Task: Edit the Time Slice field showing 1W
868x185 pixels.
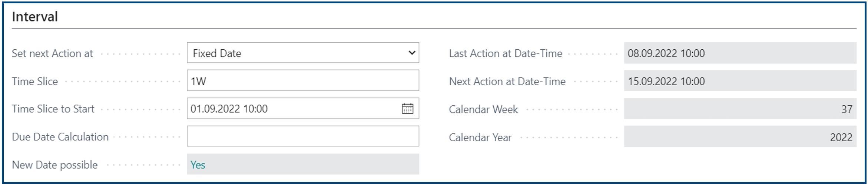Action: pyautogui.click(x=303, y=80)
